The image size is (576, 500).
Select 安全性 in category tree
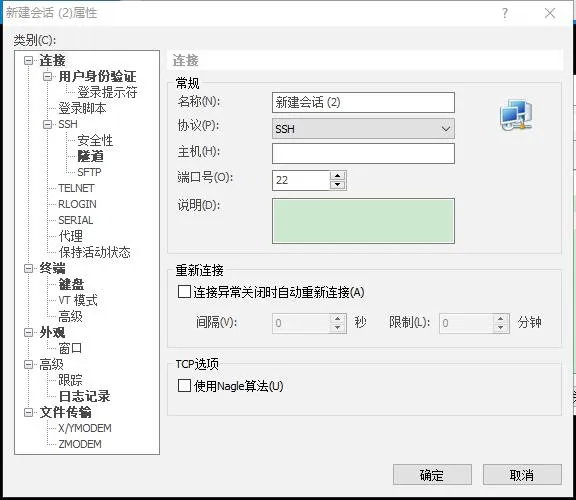click(x=95, y=140)
